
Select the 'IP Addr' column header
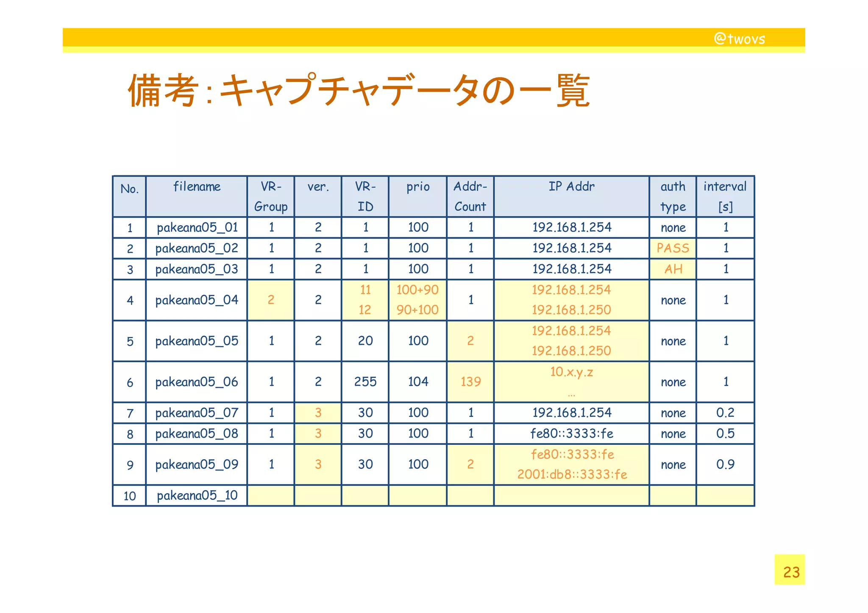point(571,197)
